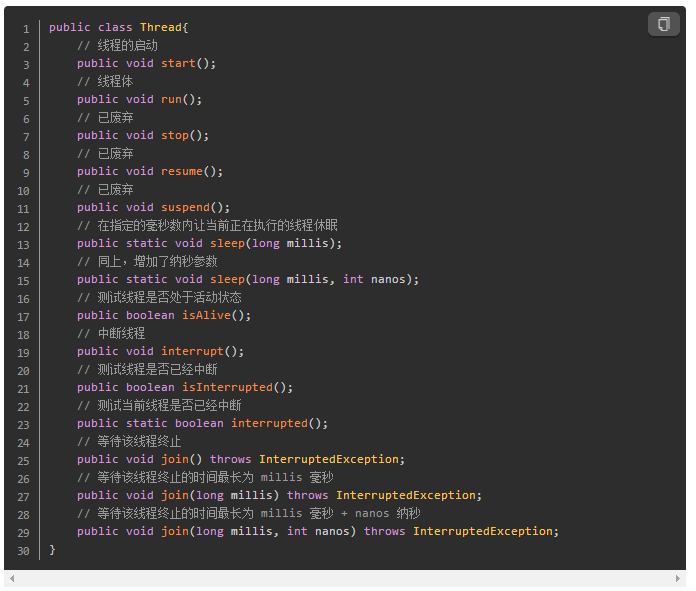
Task: Click the isInterrupted() method name
Action: click(x=227, y=387)
